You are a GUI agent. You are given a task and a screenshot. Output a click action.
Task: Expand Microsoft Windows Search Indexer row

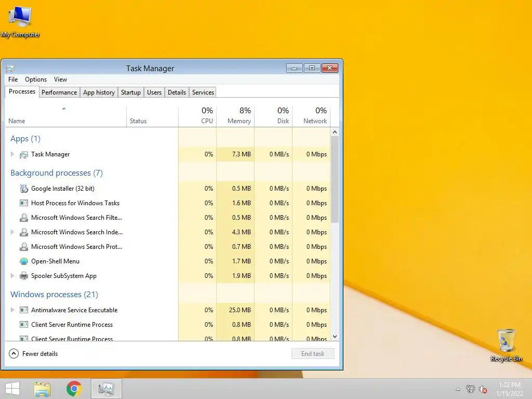[x=12, y=232]
